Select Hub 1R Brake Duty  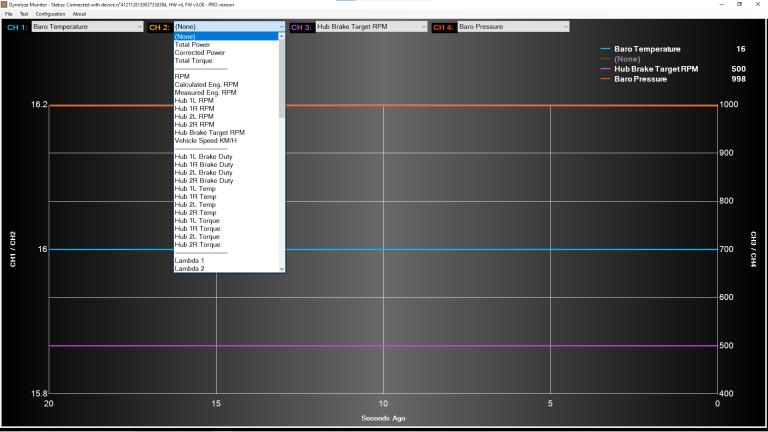[226, 165]
